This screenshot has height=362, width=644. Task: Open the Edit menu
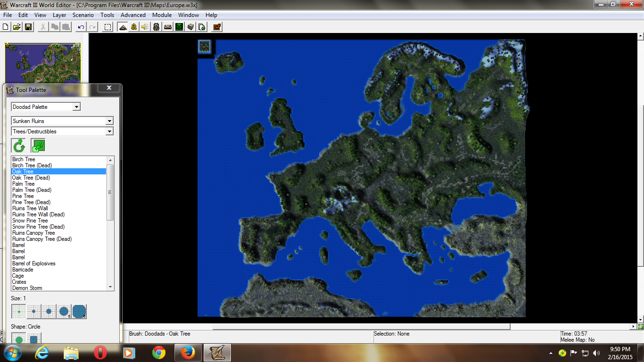[23, 15]
